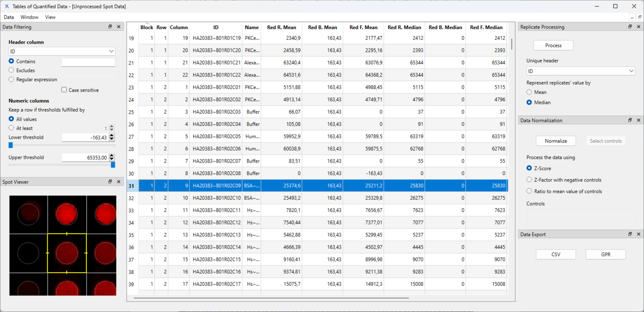Increase the Upper threshold using its stepper arrow

pyautogui.click(x=111, y=154)
